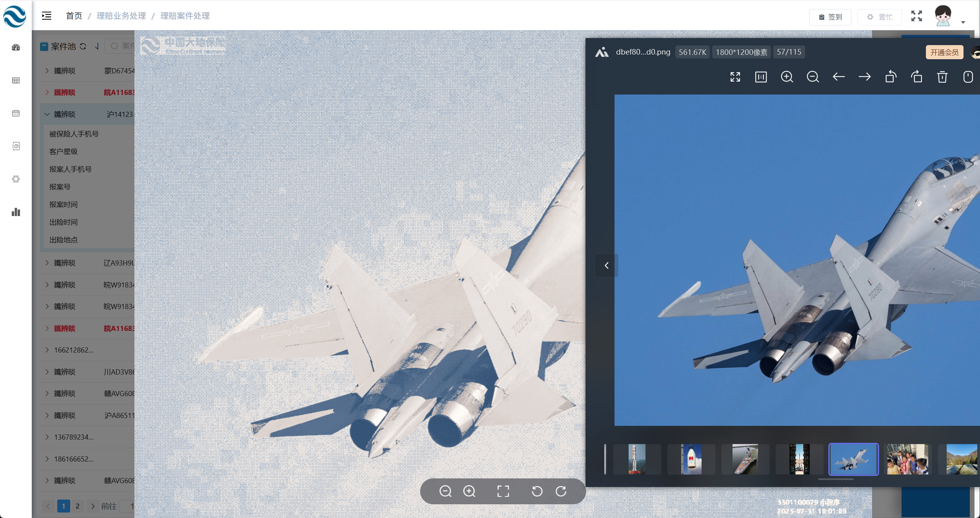Toggle the 案件池 select-all checkbox
This screenshot has height=518, width=980.
[44, 47]
